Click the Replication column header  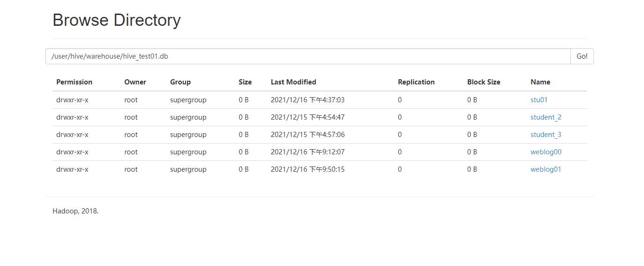pos(416,82)
